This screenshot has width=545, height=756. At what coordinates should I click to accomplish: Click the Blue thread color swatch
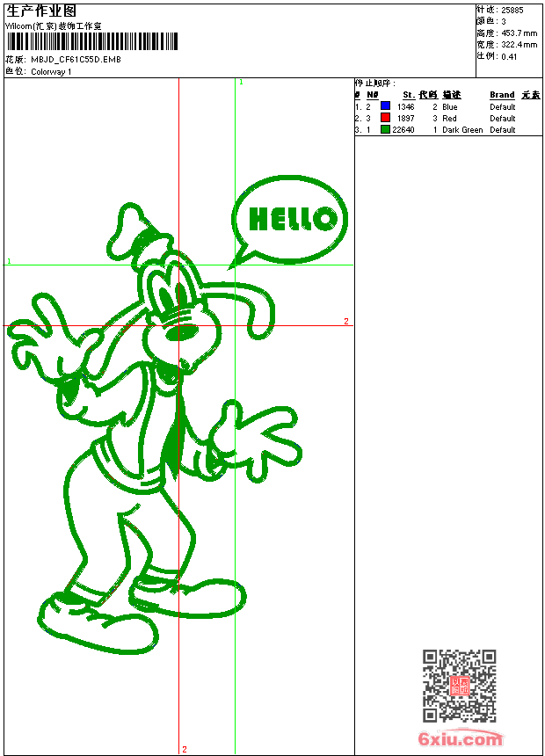(385, 106)
